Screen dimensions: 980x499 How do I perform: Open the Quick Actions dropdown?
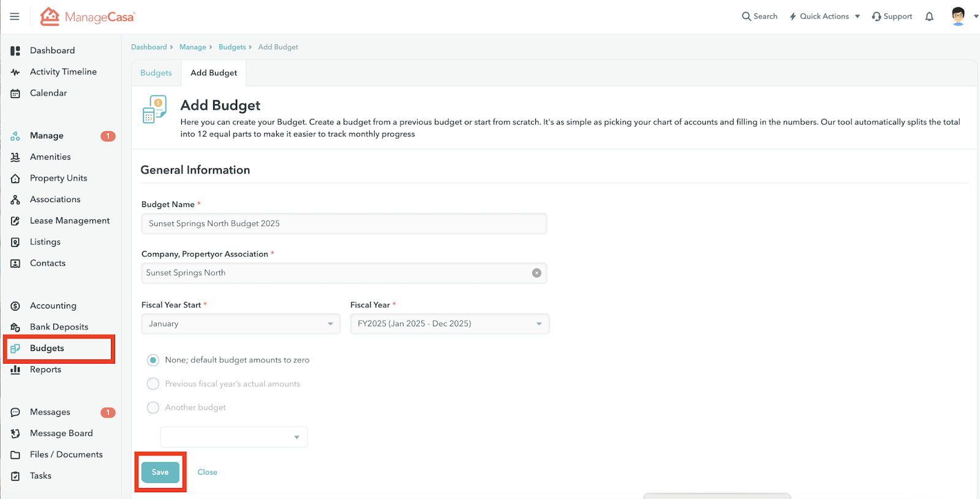coord(824,17)
